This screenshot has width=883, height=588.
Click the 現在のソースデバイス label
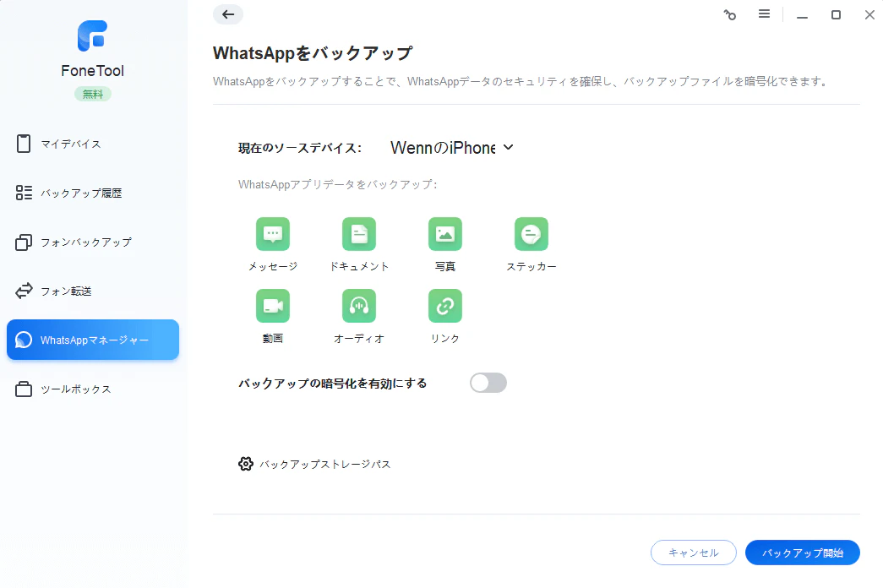[x=300, y=148]
